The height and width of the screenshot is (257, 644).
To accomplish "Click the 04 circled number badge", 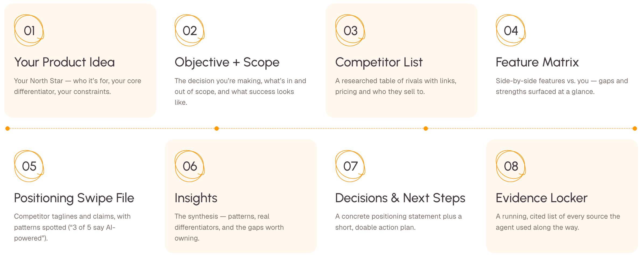I will click(x=511, y=31).
